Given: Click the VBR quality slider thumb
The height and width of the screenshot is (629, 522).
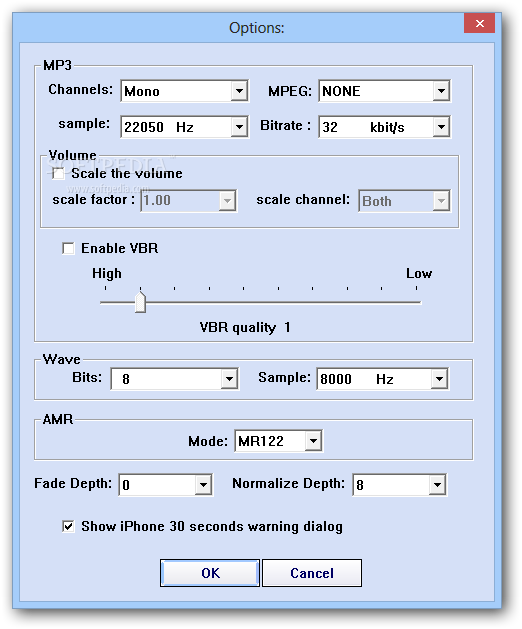Looking at the screenshot, I should click(x=140, y=302).
